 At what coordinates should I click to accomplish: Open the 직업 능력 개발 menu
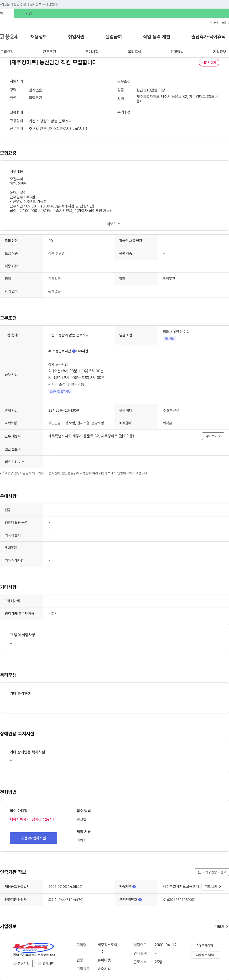click(157, 36)
